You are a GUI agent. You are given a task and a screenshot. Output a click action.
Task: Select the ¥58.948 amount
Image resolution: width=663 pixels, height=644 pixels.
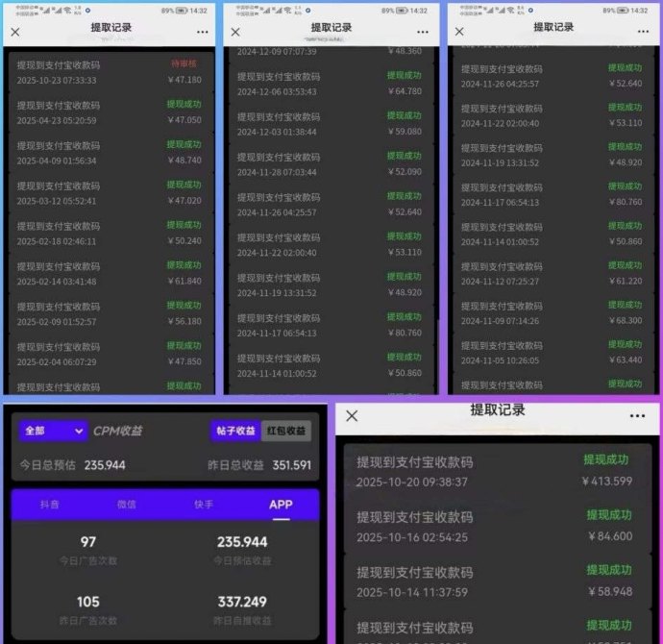(x=610, y=591)
